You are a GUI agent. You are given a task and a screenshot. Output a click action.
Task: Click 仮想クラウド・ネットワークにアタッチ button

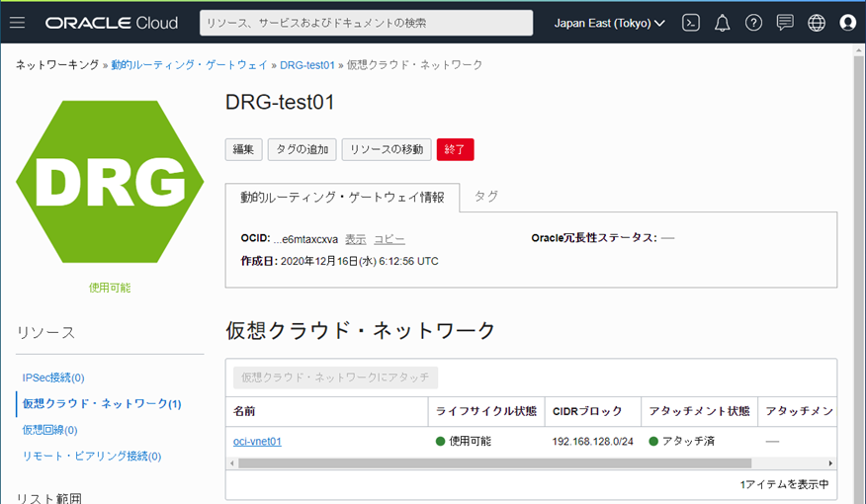pos(335,378)
